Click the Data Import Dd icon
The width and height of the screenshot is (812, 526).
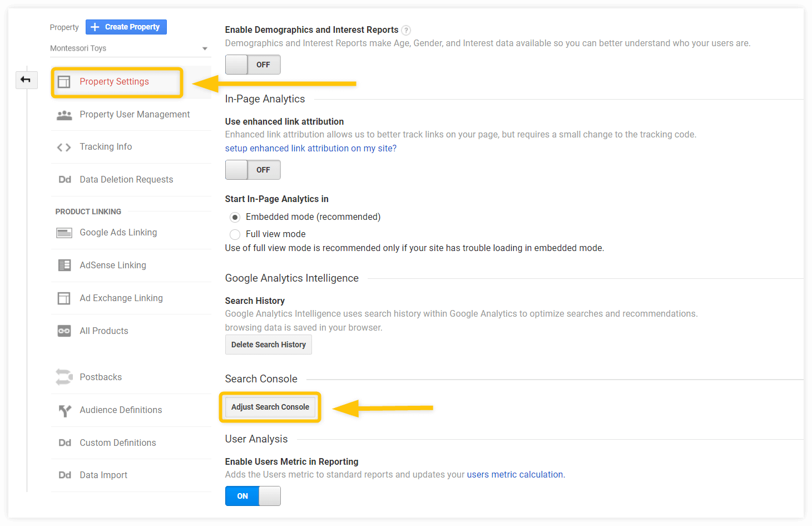pos(65,475)
